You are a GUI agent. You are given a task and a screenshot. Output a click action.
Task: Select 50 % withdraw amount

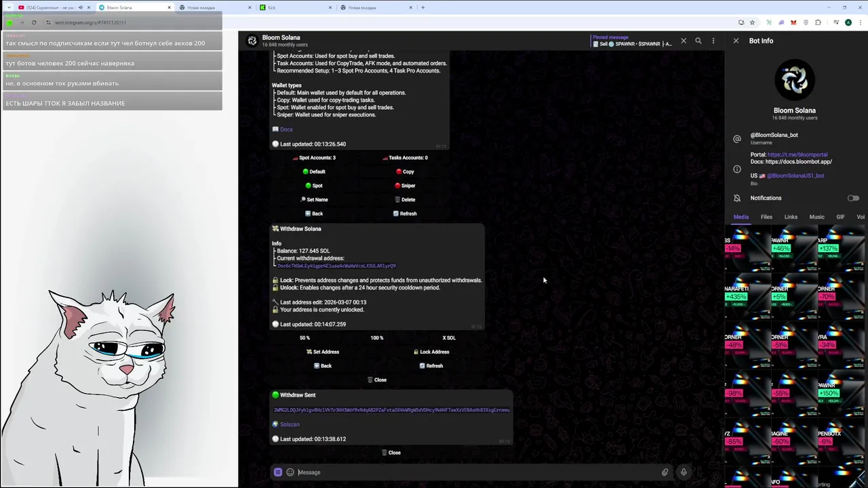(x=304, y=338)
